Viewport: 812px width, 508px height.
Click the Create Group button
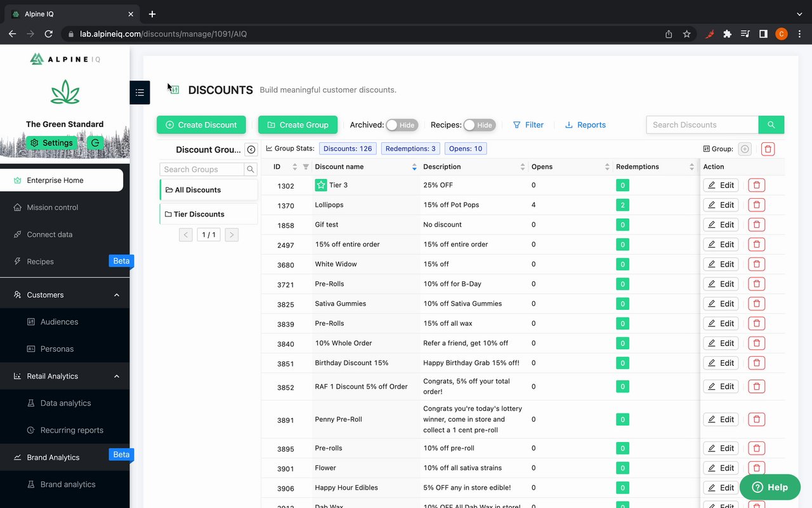pyautogui.click(x=298, y=125)
